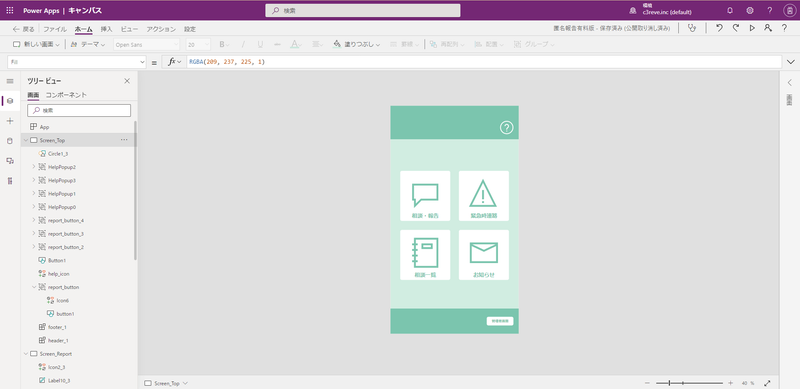
Task: Click the Insert plus icon in left rail
Action: tap(10, 121)
